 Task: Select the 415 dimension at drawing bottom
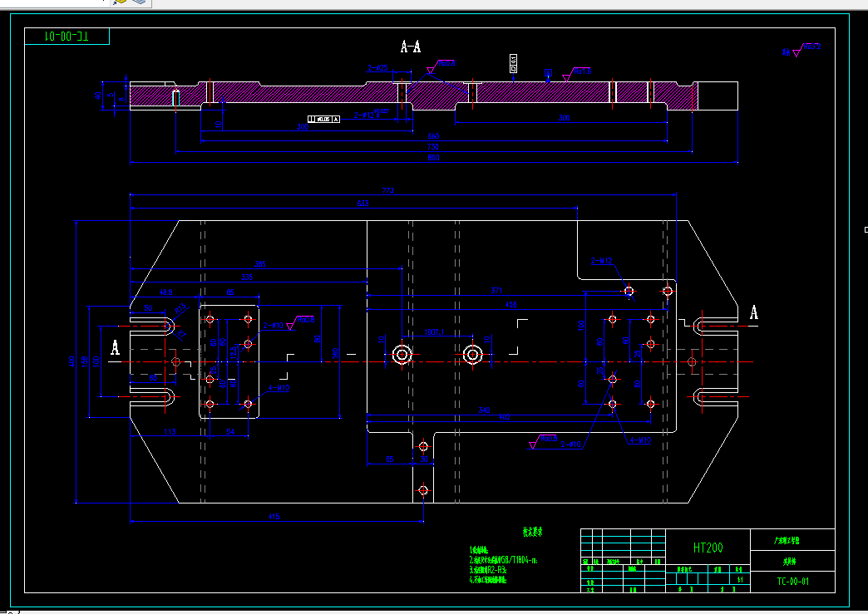pyautogui.click(x=274, y=517)
